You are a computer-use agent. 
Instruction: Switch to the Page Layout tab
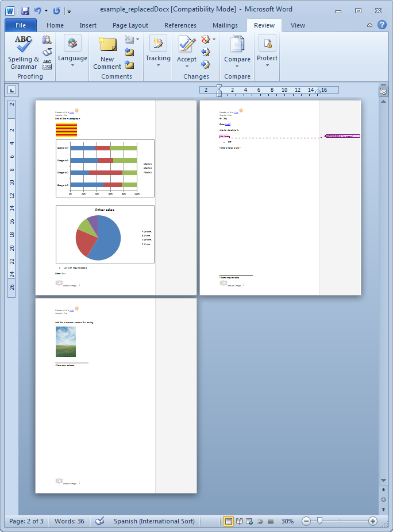pyautogui.click(x=130, y=25)
